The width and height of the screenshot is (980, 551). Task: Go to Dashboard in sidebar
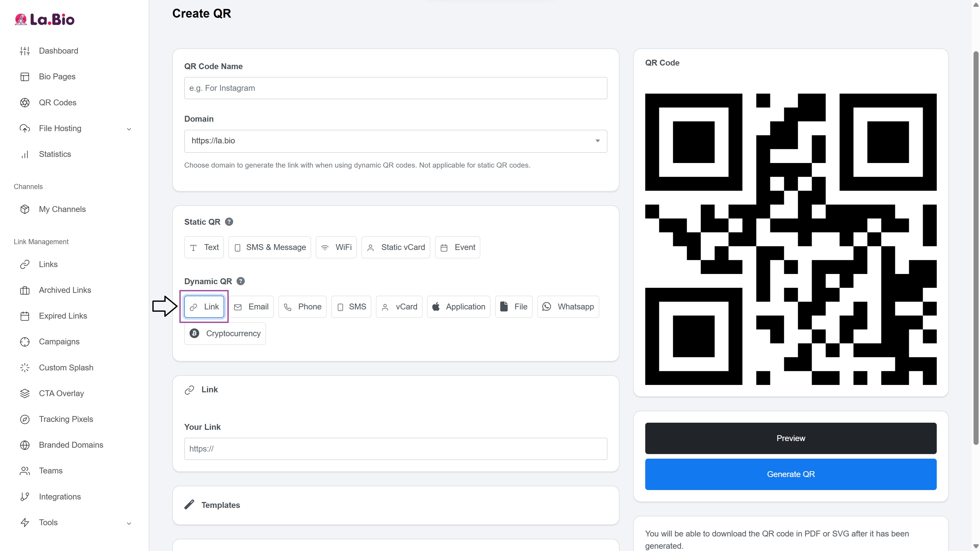(58, 51)
